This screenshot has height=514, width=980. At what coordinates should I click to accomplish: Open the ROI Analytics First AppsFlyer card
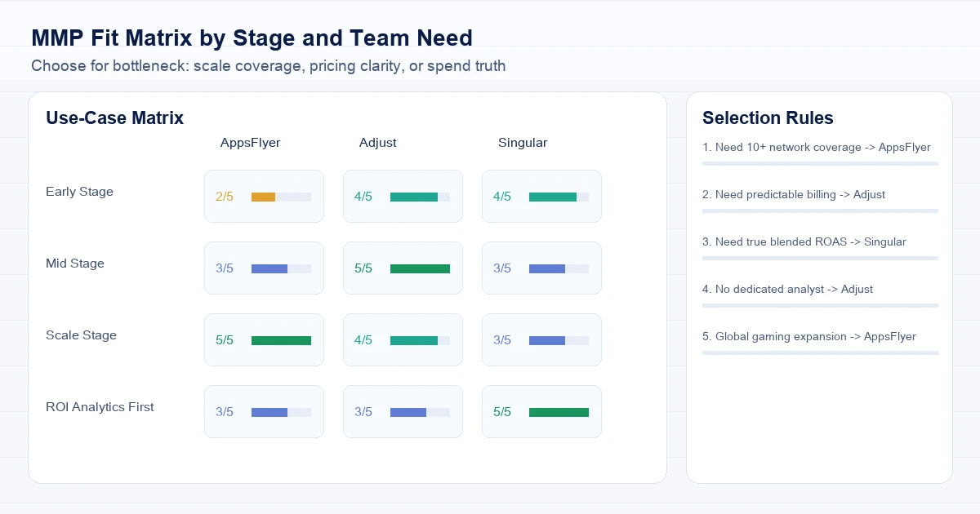point(264,411)
